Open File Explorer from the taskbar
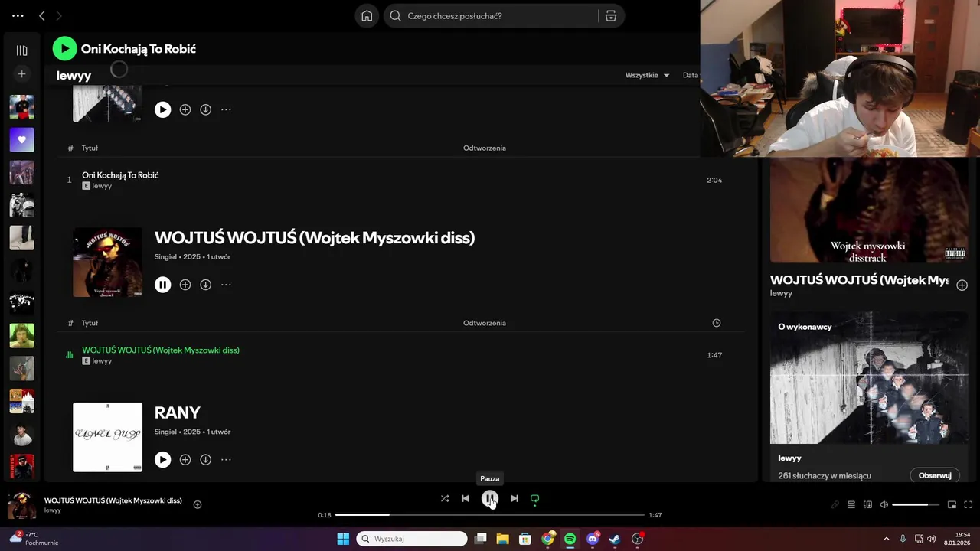 tap(502, 539)
